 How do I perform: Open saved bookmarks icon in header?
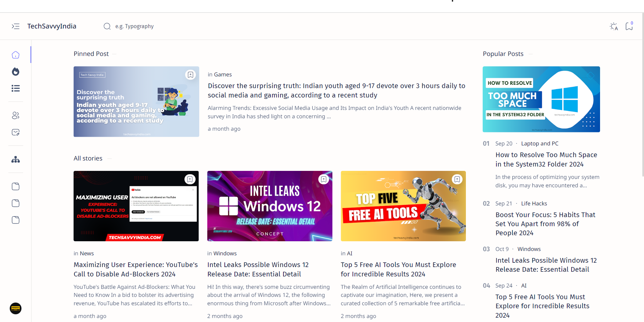pyautogui.click(x=629, y=26)
